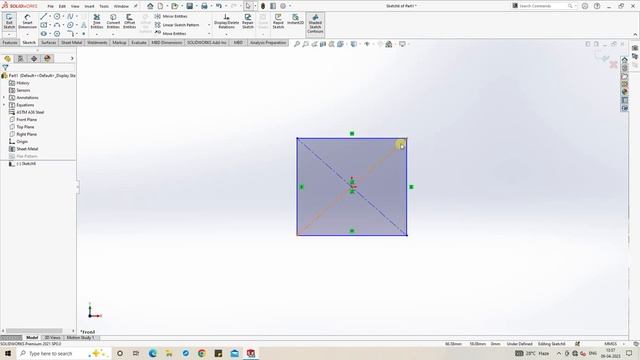Open the Motion Study 1 bottom tab
The image size is (640, 360).
[x=80, y=338]
